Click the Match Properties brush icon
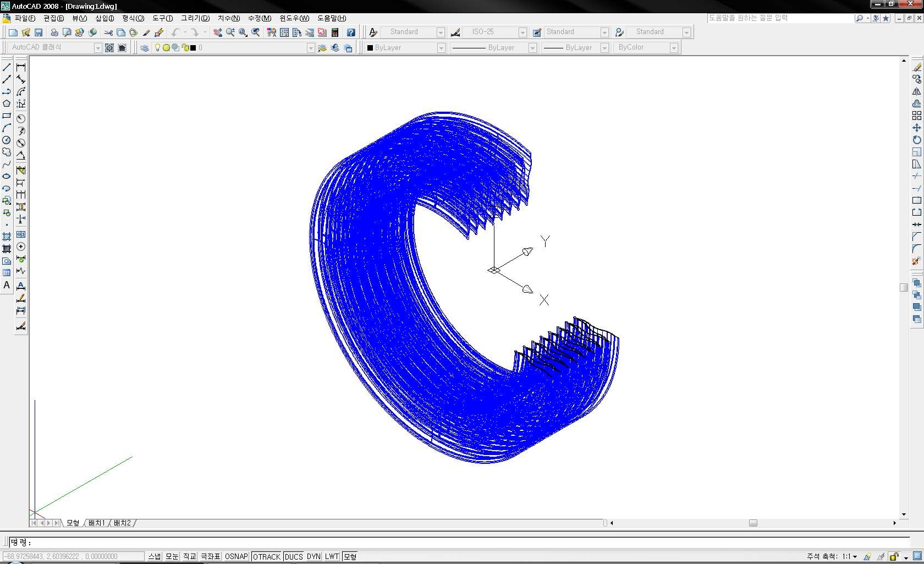The width and height of the screenshot is (924, 564). (x=146, y=32)
